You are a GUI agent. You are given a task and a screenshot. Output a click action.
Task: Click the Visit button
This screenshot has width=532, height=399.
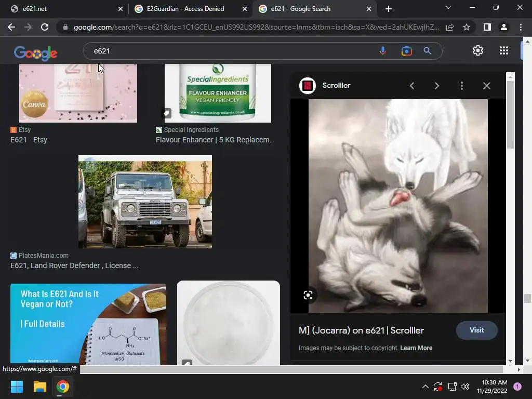tap(477, 330)
